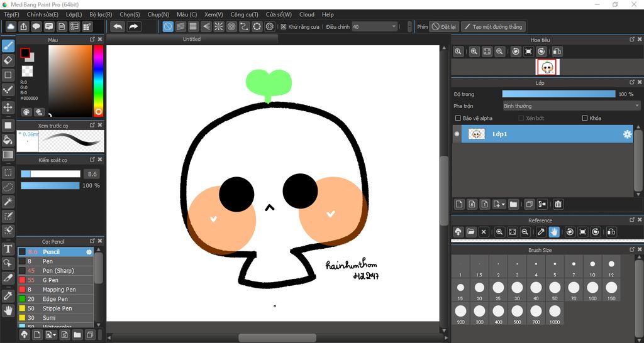644x343 pixels.
Task: Open the Bộ lọc(R) menu
Action: pyautogui.click(x=101, y=14)
